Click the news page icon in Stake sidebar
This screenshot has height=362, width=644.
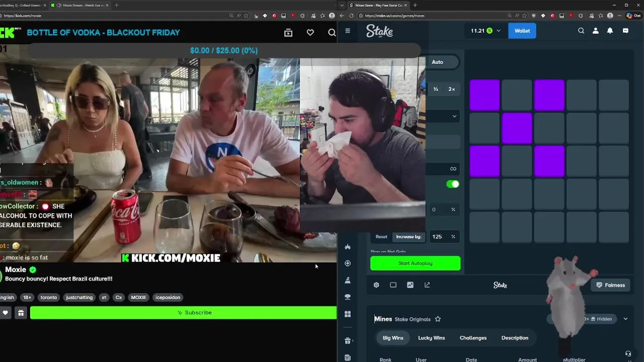pos(348,357)
